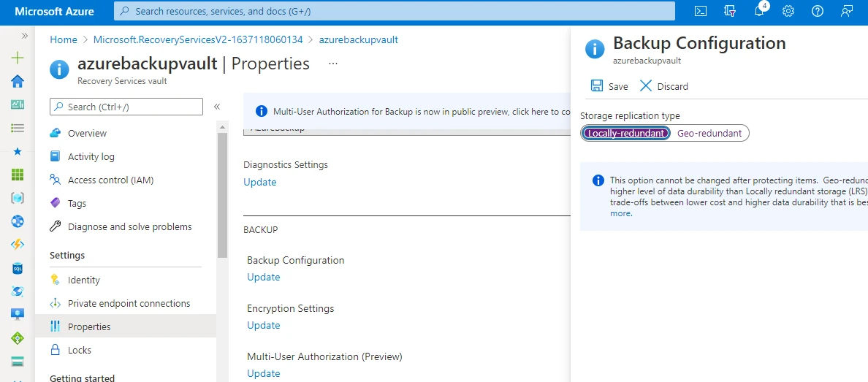Expand the left portal menu with double chevron
Viewport: 868px width, 382px height.
(24, 36)
